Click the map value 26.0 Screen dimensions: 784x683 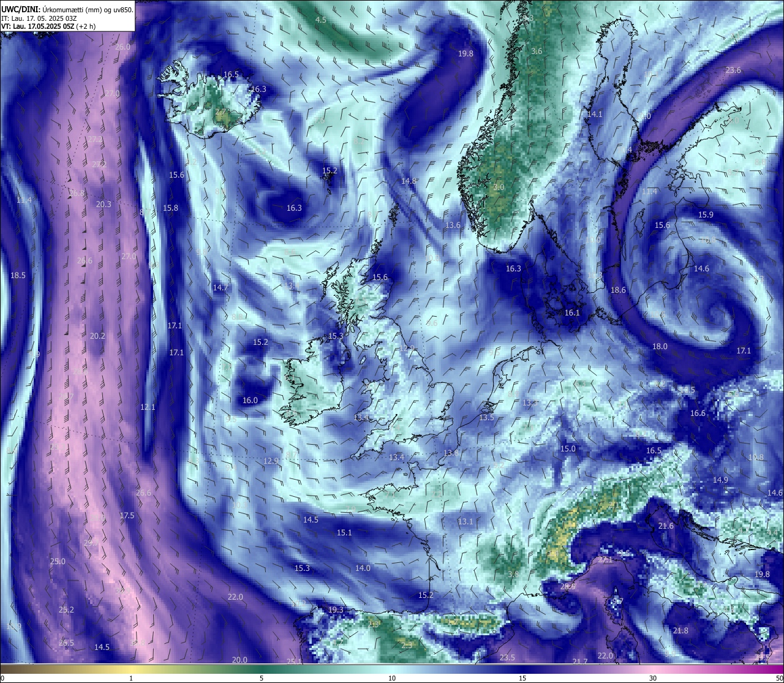click(x=123, y=47)
